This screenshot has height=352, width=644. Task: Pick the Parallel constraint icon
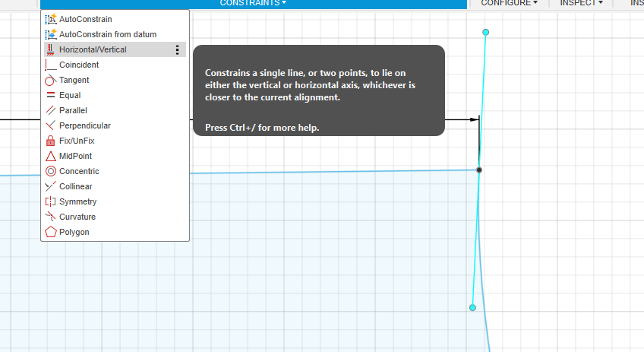pos(51,110)
